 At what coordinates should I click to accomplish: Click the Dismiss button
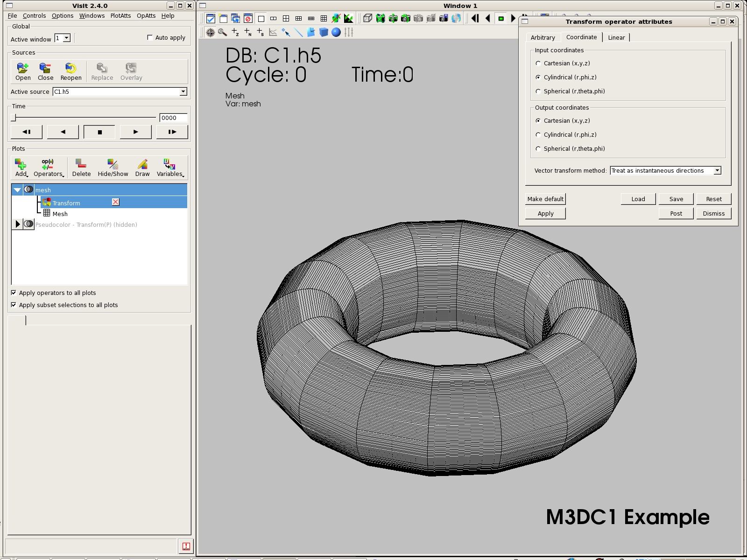tap(714, 213)
